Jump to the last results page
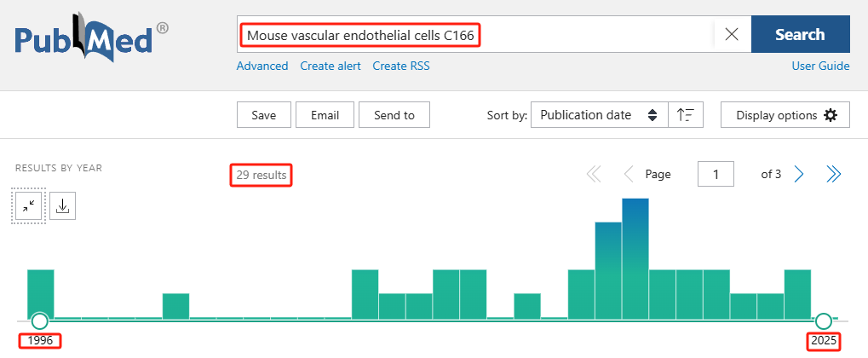The image size is (868, 358). click(x=833, y=175)
